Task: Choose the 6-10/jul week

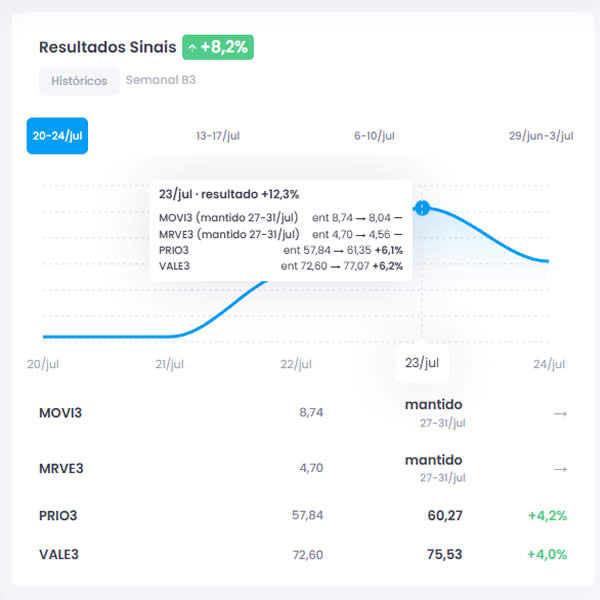Action: point(374,136)
